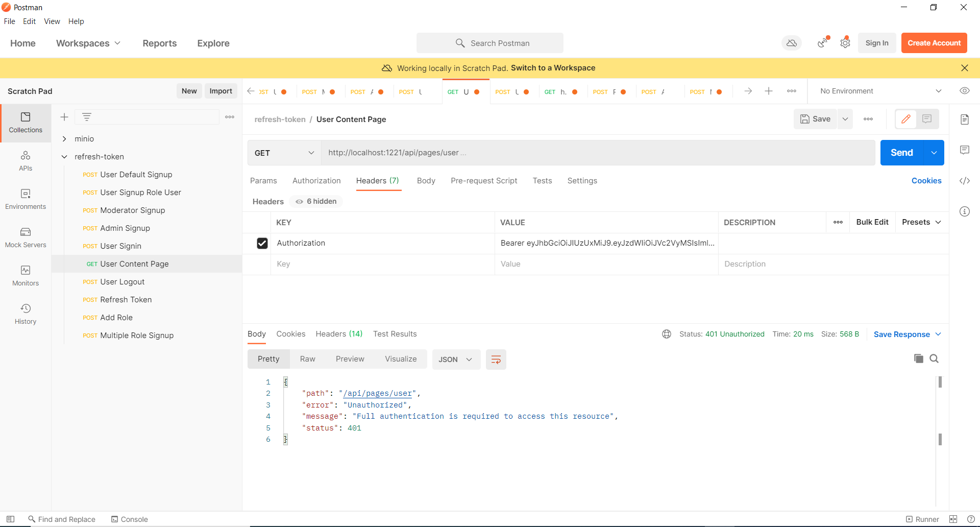Open the code snippet icon

(964, 181)
